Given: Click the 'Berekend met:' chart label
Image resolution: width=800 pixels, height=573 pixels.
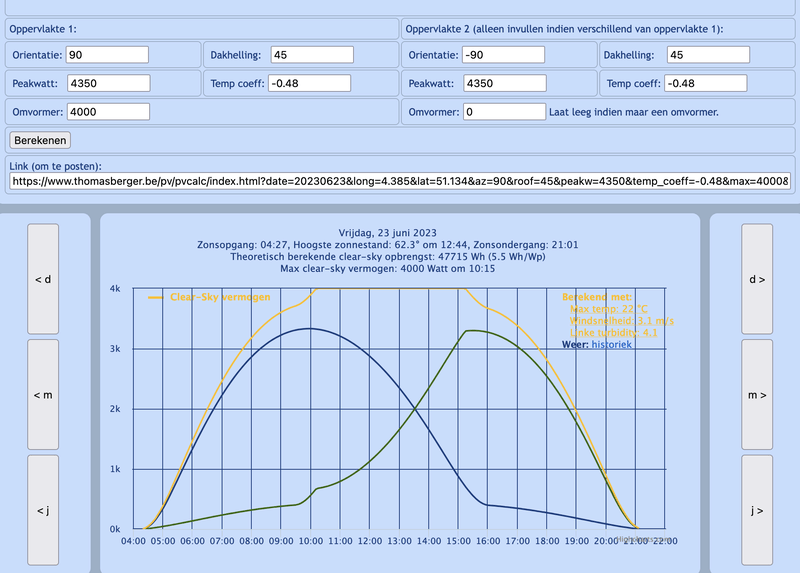Looking at the screenshot, I should 596,297.
